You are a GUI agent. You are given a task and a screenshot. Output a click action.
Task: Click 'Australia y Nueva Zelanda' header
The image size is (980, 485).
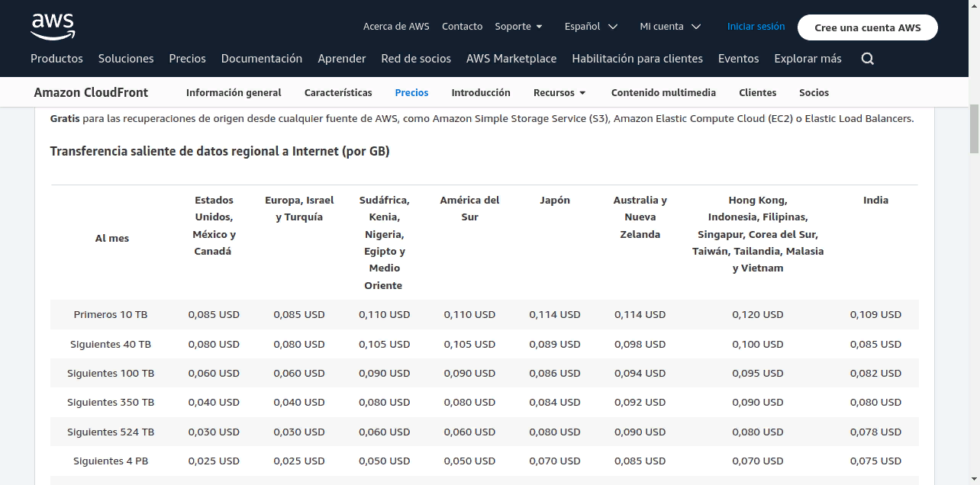pos(640,217)
